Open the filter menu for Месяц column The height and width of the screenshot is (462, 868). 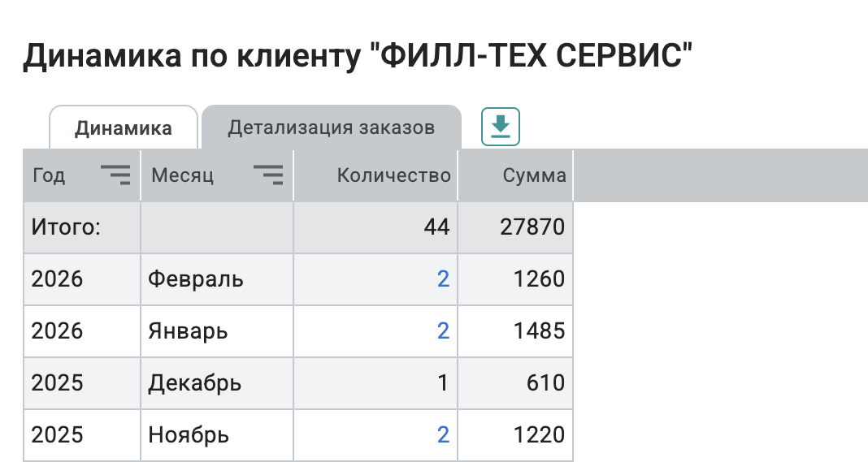267,175
